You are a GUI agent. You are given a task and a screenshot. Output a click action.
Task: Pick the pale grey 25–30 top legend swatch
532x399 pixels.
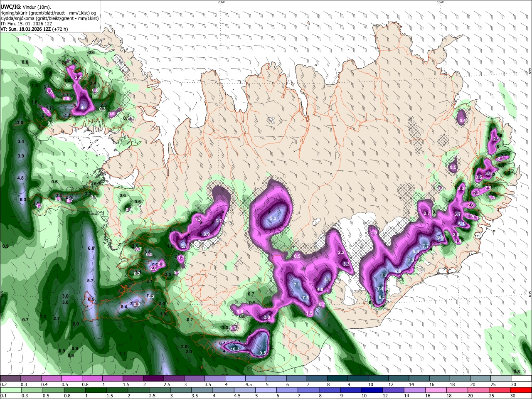click(501, 378)
